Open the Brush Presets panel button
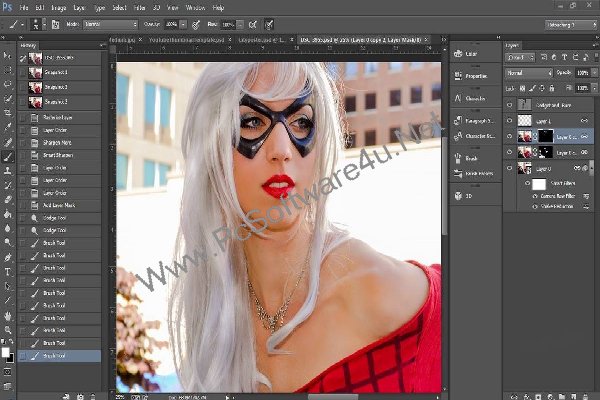This screenshot has height=400, width=600. (474, 173)
